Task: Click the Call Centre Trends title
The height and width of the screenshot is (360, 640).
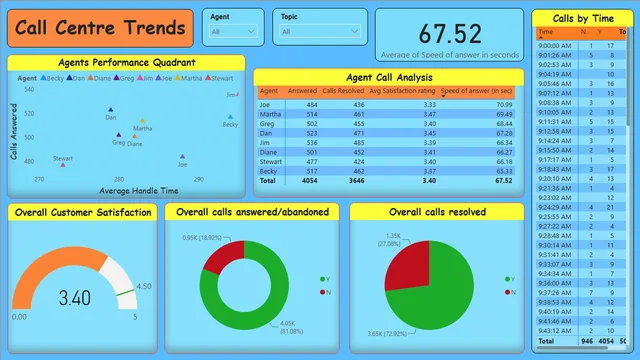Action: click(x=100, y=28)
